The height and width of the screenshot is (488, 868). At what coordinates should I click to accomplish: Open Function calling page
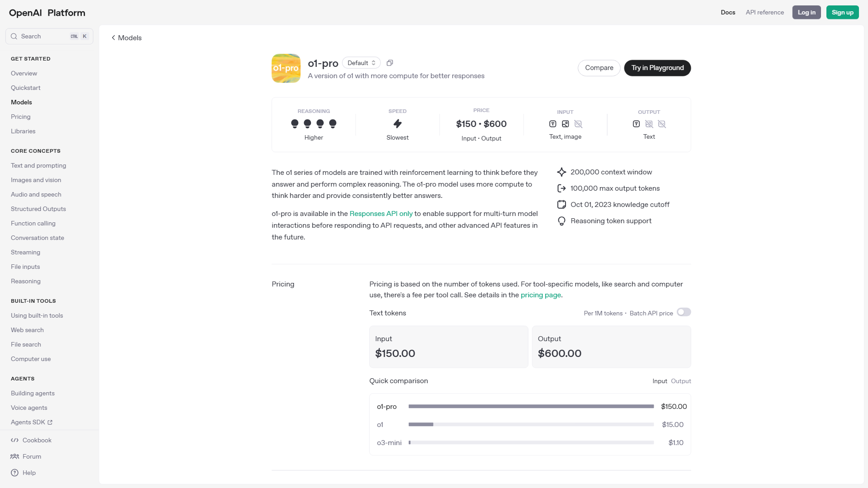click(33, 223)
